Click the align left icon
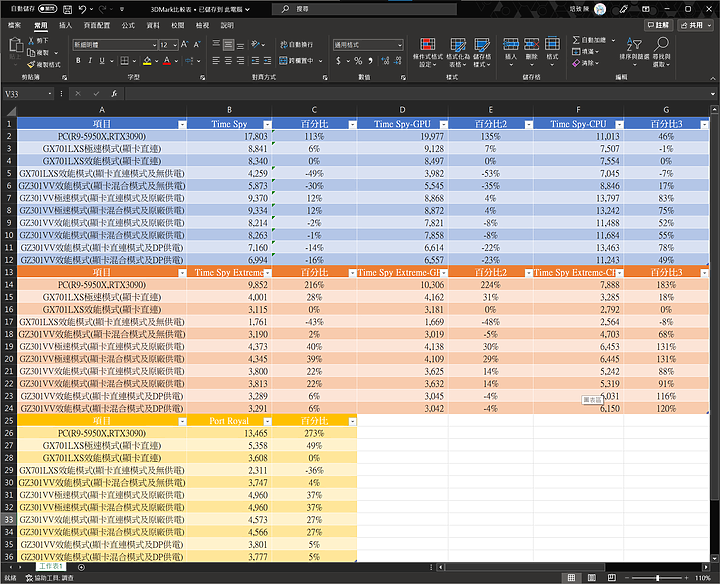This screenshot has height=584, width=720. 216,61
